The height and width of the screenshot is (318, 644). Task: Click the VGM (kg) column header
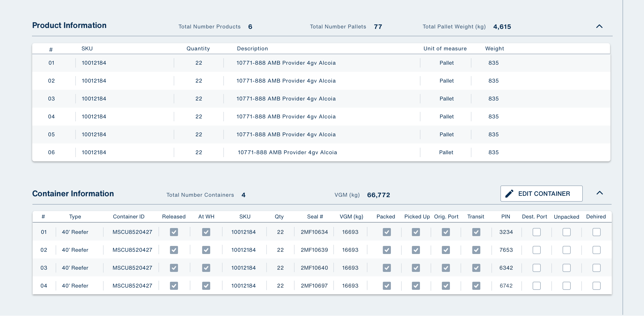pos(351,217)
